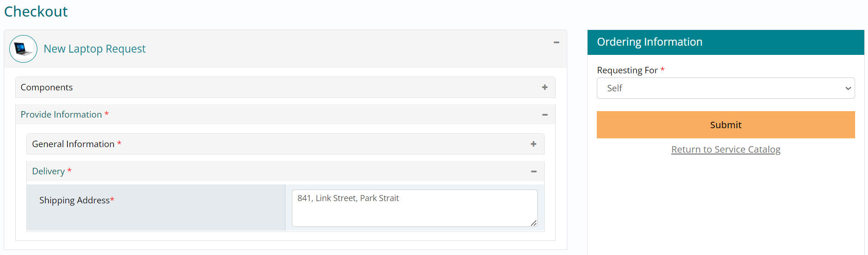
Task: Click the Requesting For dropdown chevron arrow
Action: [x=848, y=89]
